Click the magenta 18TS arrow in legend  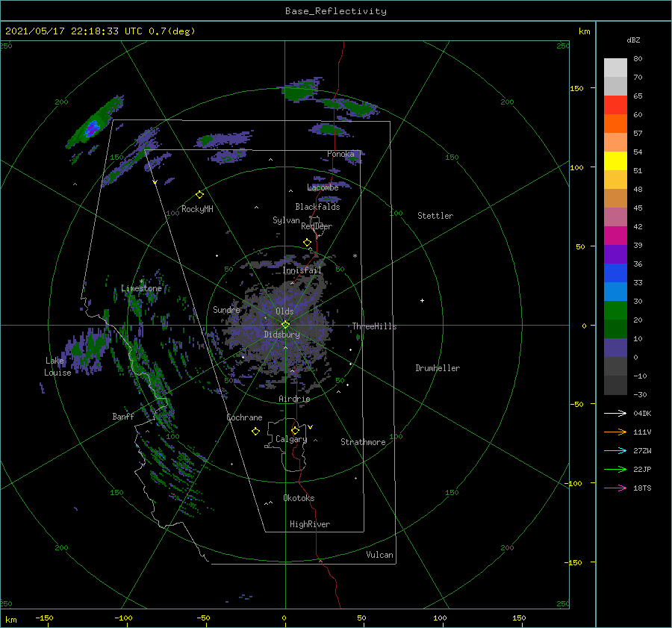click(x=615, y=488)
